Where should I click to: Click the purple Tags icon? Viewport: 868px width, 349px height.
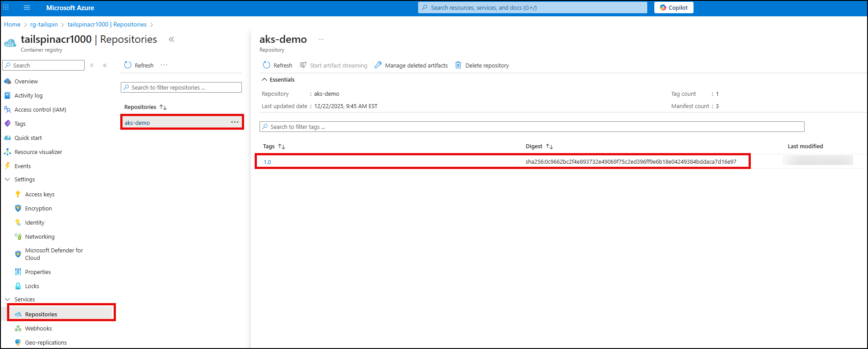coord(7,124)
